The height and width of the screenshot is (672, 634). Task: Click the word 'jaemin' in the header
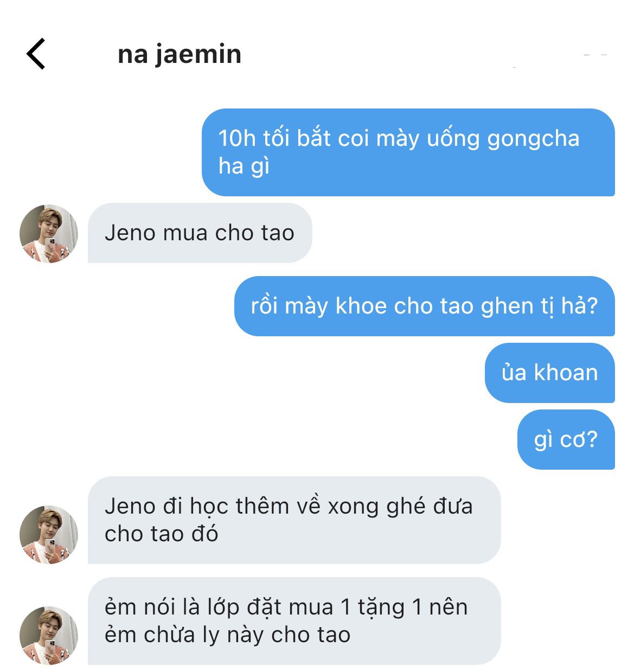tap(198, 55)
